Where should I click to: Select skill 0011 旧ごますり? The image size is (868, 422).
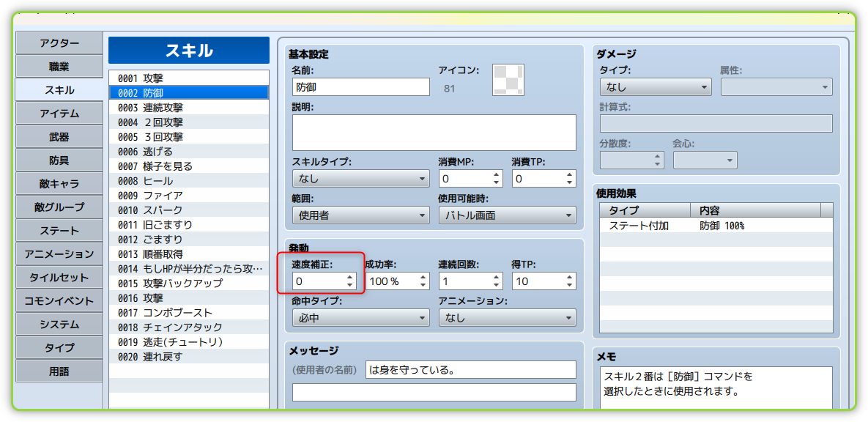[x=189, y=225]
